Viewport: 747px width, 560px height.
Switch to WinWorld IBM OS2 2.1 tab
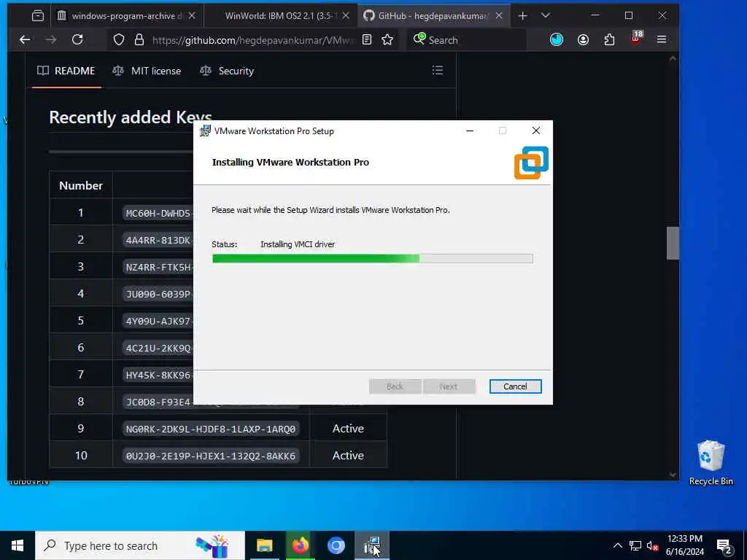coord(280,16)
